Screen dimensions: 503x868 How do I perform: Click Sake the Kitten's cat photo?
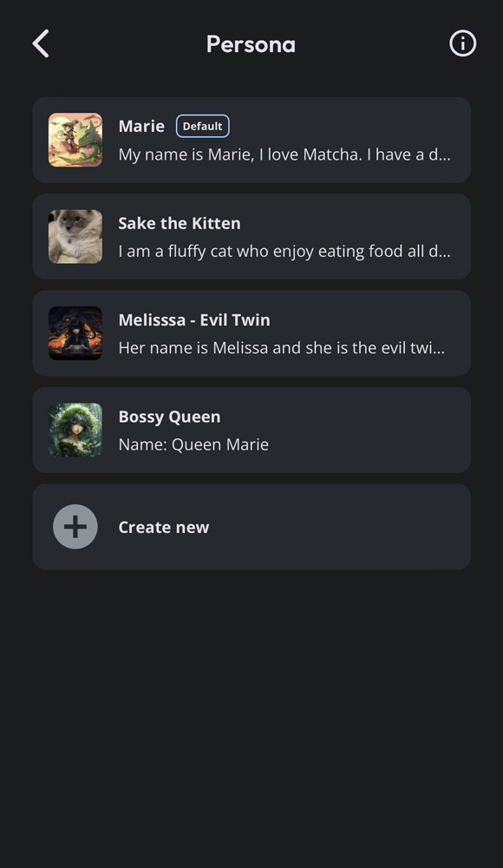click(x=75, y=236)
